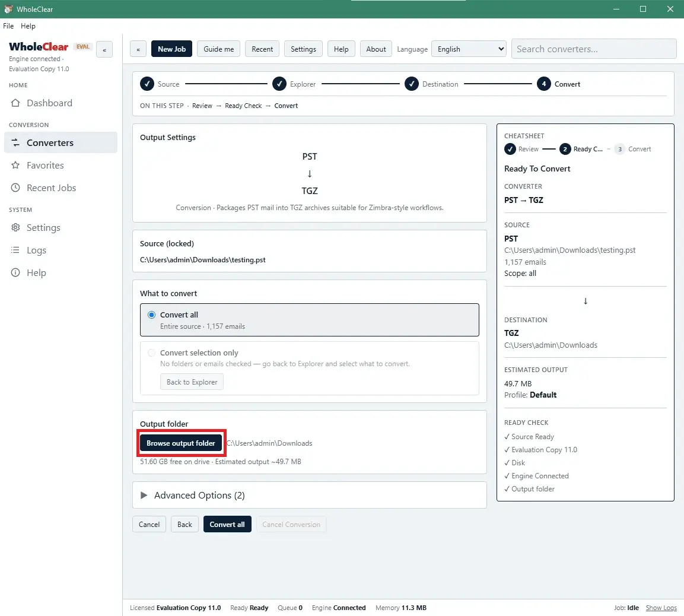Image resolution: width=684 pixels, height=616 pixels.
Task: Click 'Output folder' ready check entry
Action: coord(530,489)
